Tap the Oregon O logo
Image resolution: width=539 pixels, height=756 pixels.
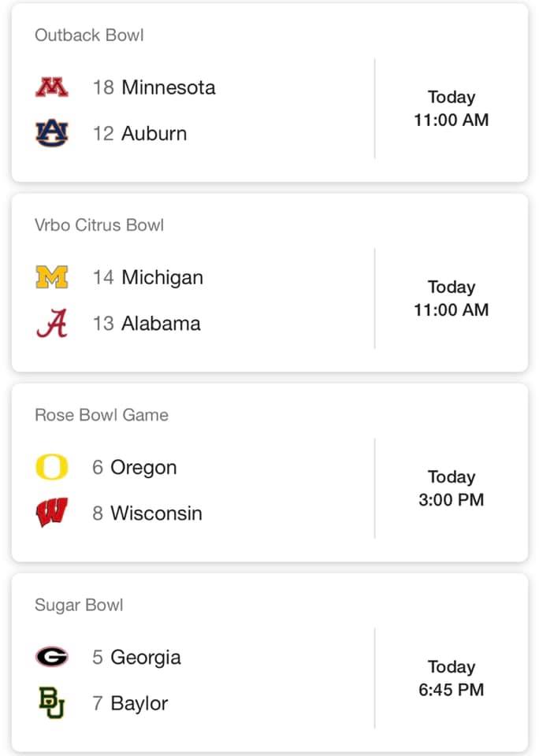52,467
